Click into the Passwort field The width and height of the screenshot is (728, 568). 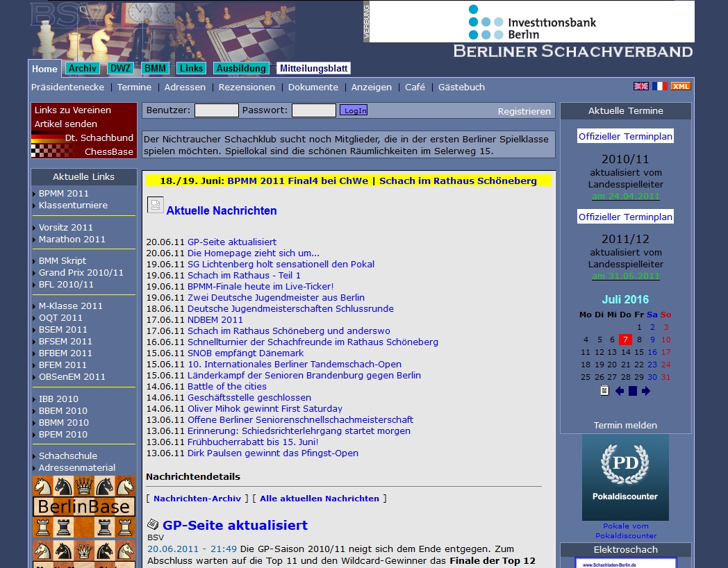pyautogui.click(x=313, y=110)
